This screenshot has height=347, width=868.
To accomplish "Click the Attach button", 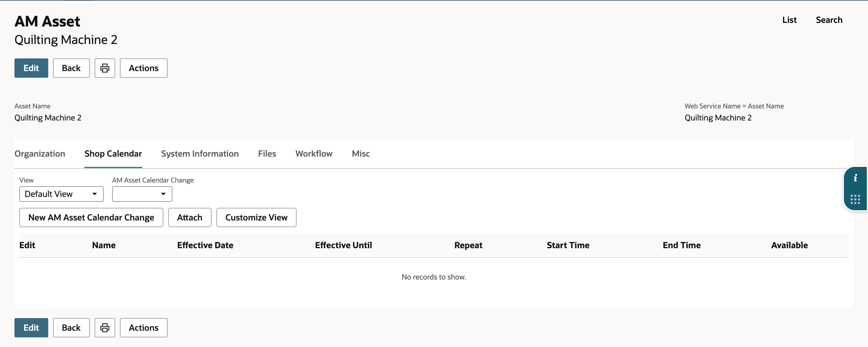I will [190, 217].
